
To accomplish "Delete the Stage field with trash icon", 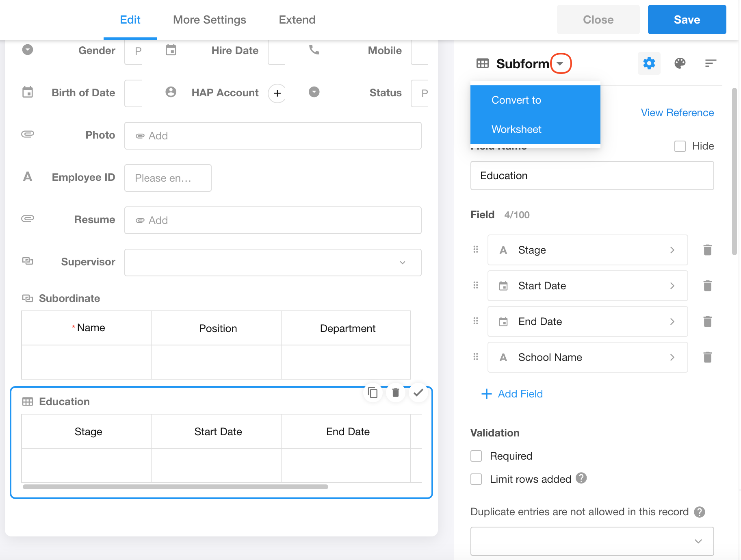I will (707, 250).
